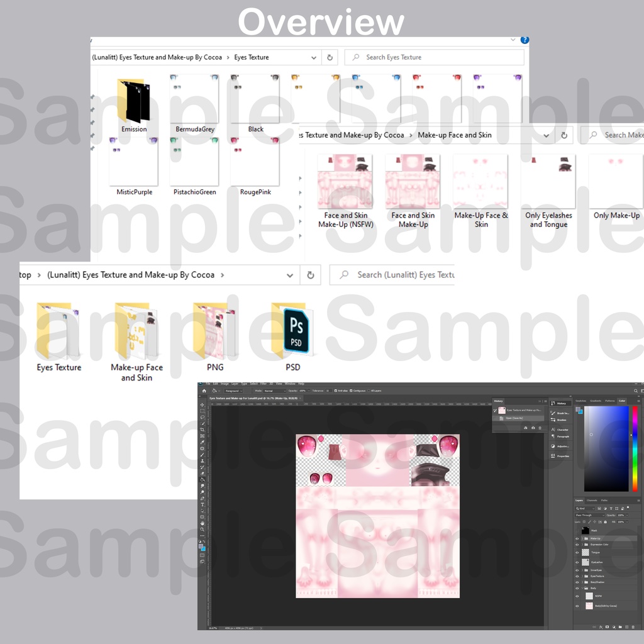Toggle the Anti-alias checkbox
Image resolution: width=644 pixels, height=644 pixels.
pyautogui.click(x=336, y=391)
